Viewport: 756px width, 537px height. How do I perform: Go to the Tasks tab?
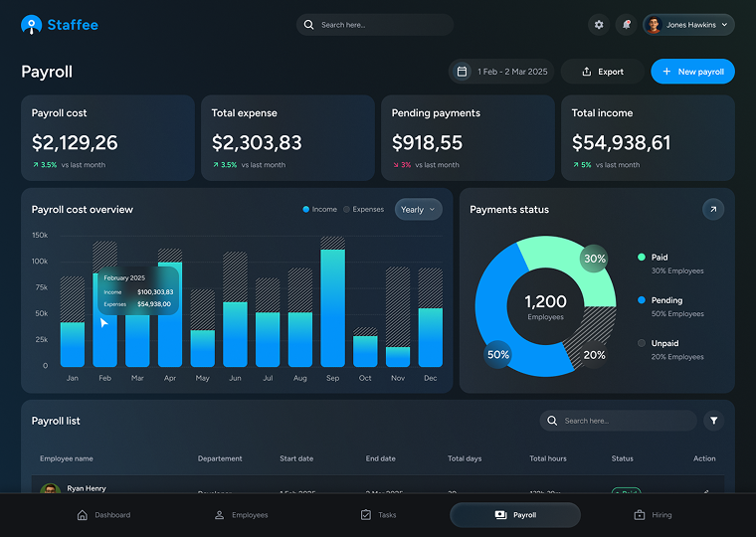[x=378, y=515]
